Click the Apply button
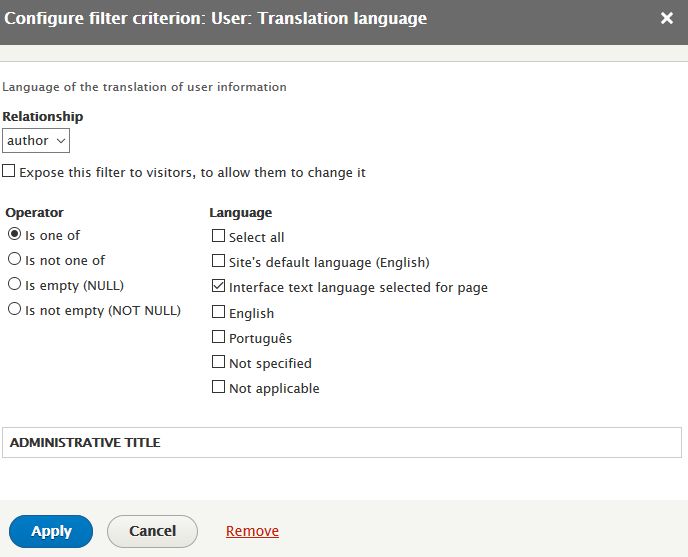Image resolution: width=688 pixels, height=557 pixels. [x=51, y=531]
